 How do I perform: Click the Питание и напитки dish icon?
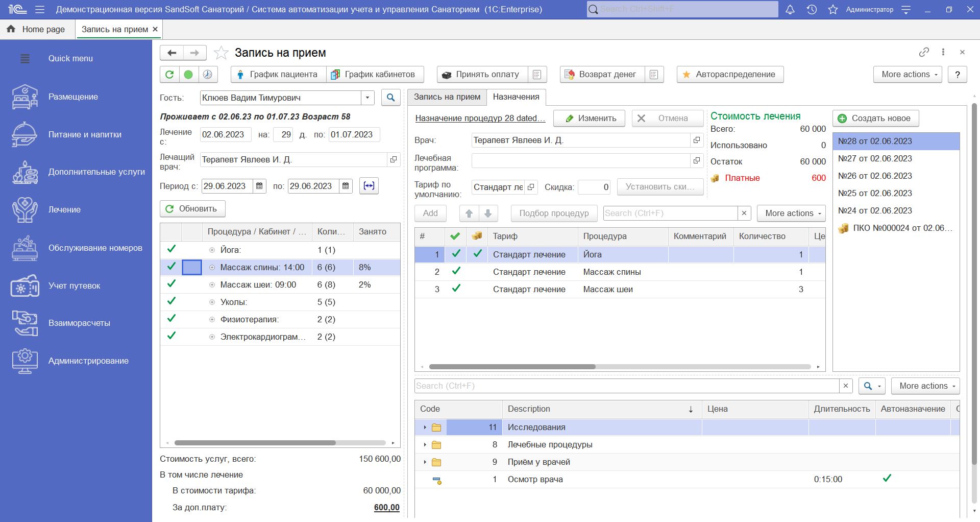[x=24, y=134]
